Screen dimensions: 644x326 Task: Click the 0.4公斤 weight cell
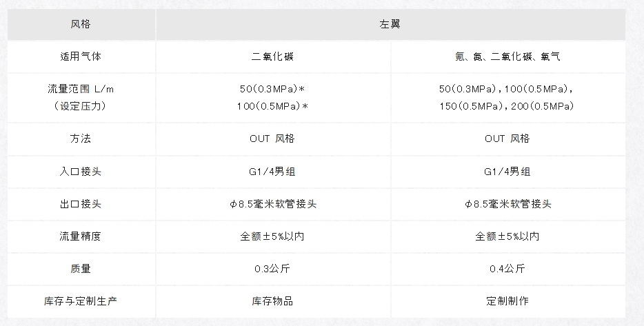coord(508,269)
